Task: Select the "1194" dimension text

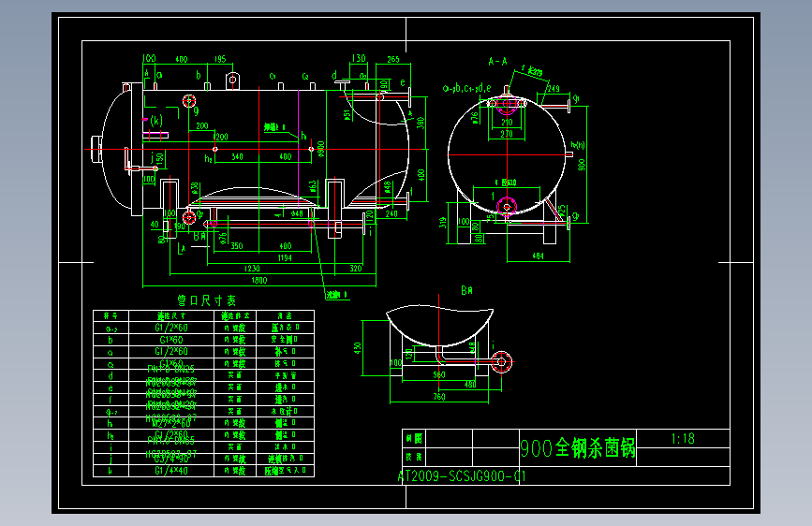Action: [x=285, y=257]
